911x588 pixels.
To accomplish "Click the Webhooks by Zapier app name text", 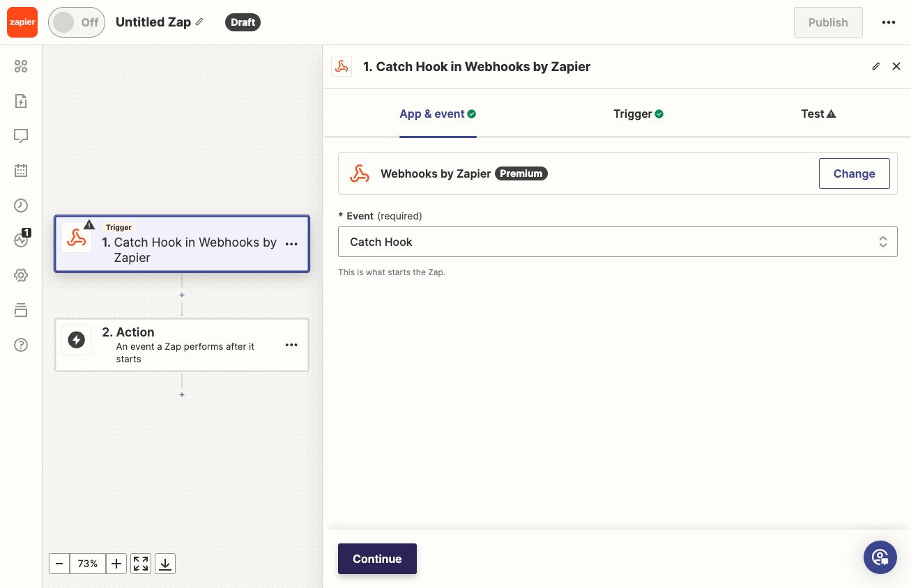I will click(436, 173).
